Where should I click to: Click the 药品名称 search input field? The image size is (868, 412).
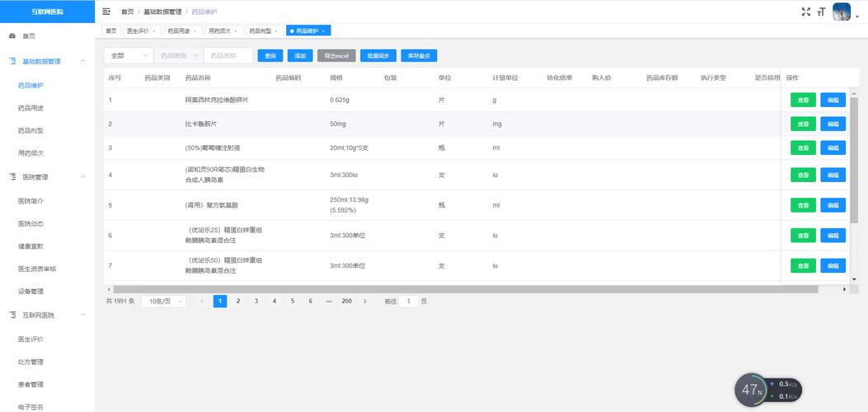coord(229,55)
